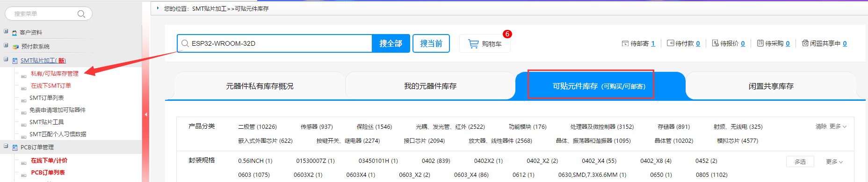The image size is (868, 182).
Task: Switch to 我的元器件库存 tab
Action: tap(430, 86)
